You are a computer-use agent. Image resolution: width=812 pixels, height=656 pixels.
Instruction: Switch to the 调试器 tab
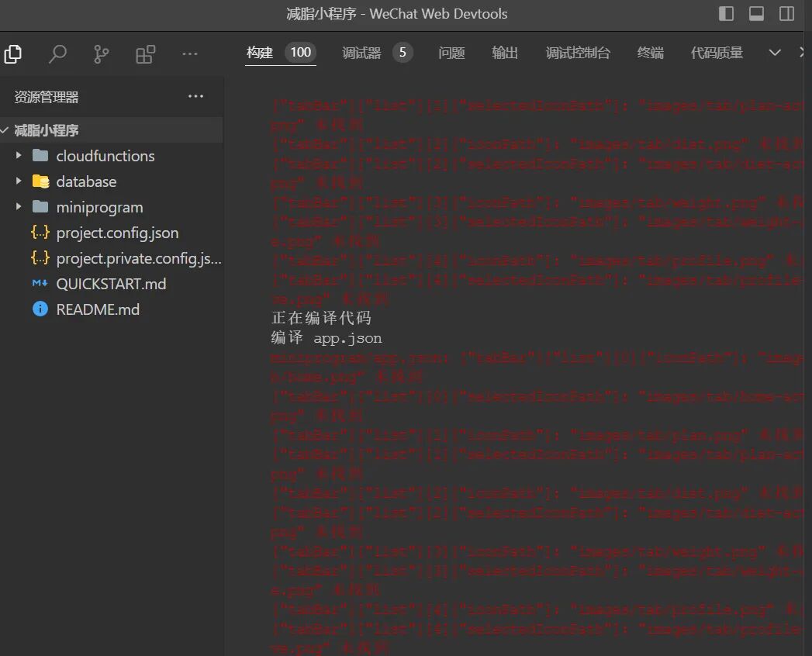click(x=361, y=52)
